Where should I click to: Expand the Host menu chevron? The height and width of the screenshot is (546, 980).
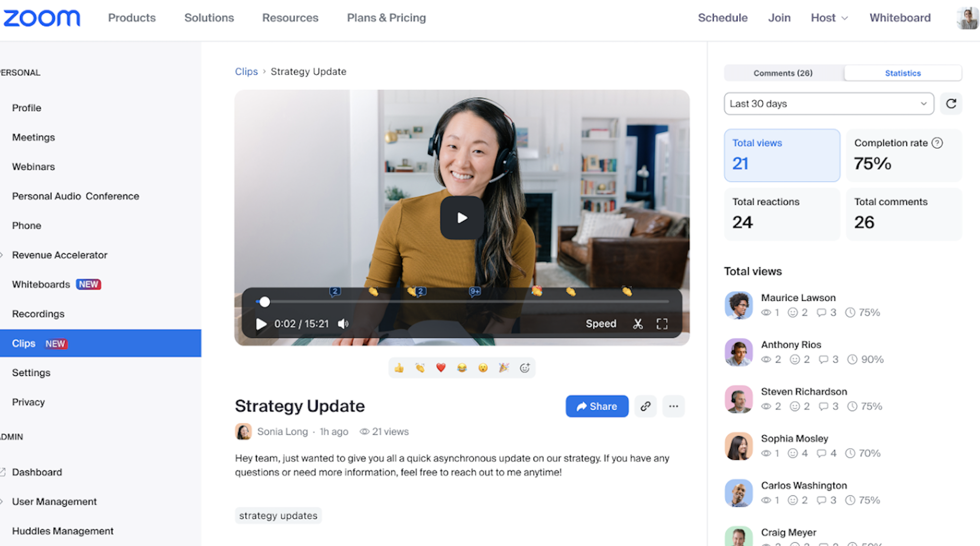click(845, 18)
